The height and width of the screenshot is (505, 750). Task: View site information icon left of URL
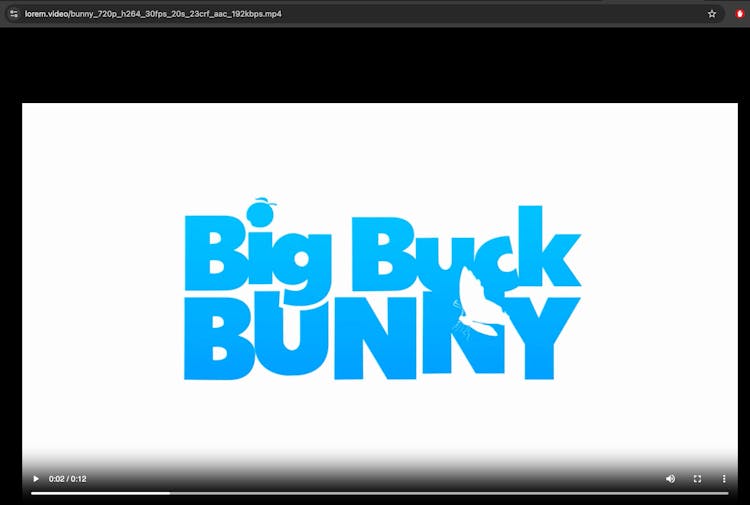coord(14,14)
